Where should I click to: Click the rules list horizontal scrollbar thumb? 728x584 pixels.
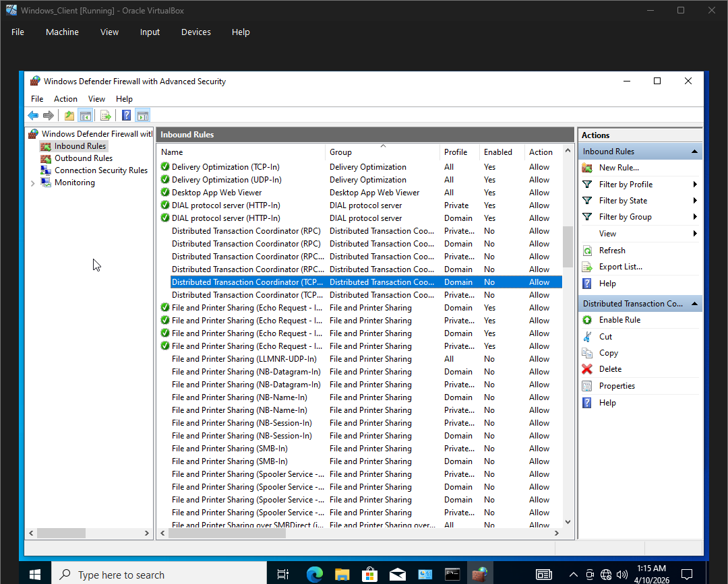(x=227, y=533)
